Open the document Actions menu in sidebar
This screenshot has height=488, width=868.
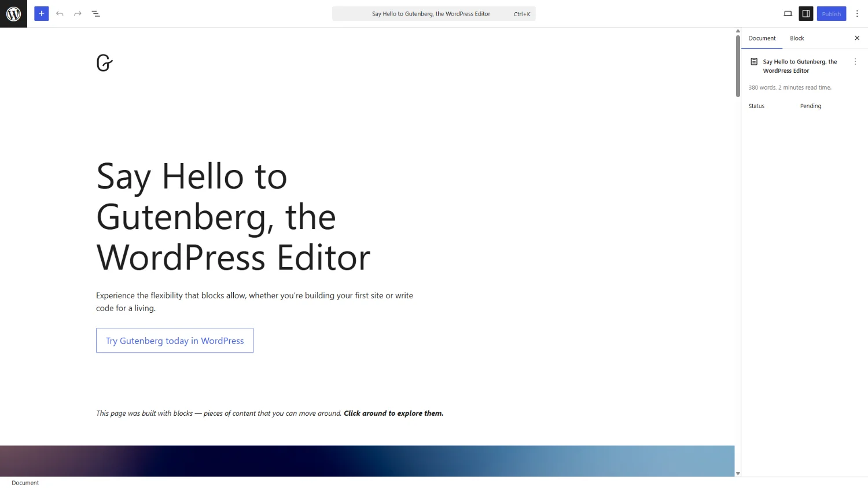[855, 61]
